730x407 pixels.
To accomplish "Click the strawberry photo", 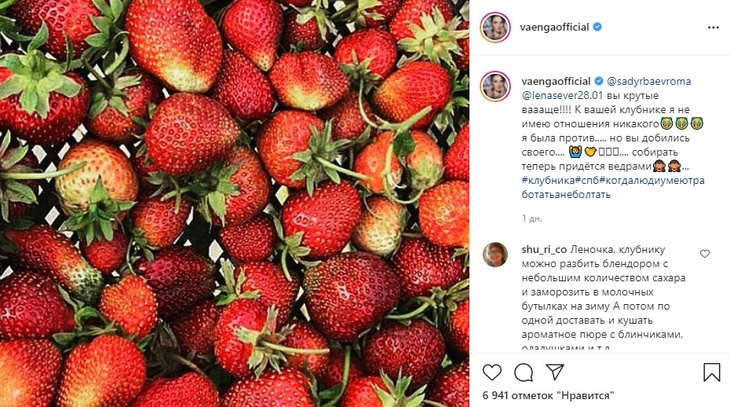I will 235,204.
